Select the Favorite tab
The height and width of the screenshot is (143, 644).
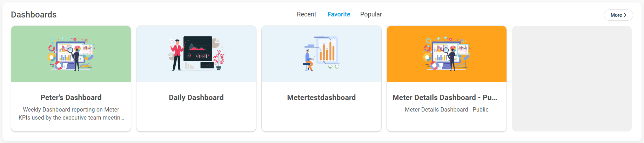(x=339, y=14)
